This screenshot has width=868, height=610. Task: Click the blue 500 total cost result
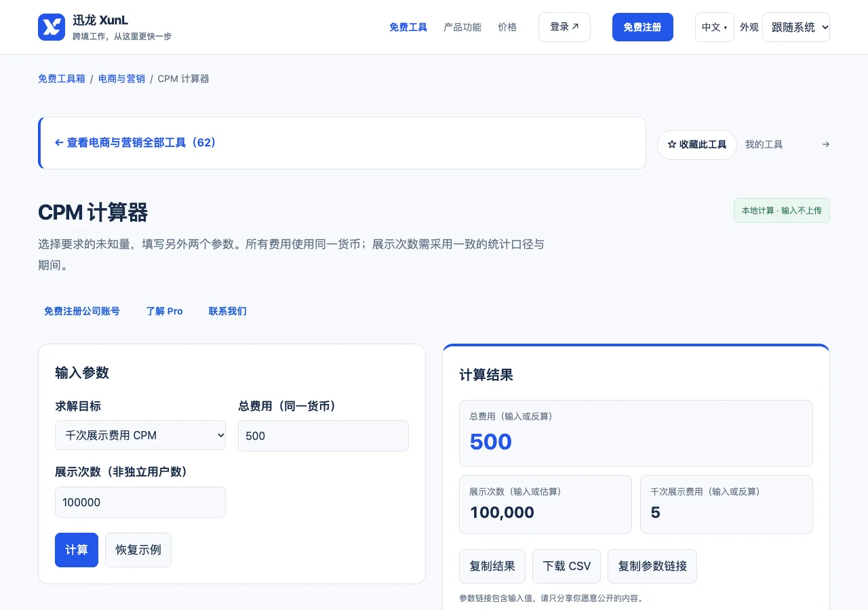pos(491,442)
